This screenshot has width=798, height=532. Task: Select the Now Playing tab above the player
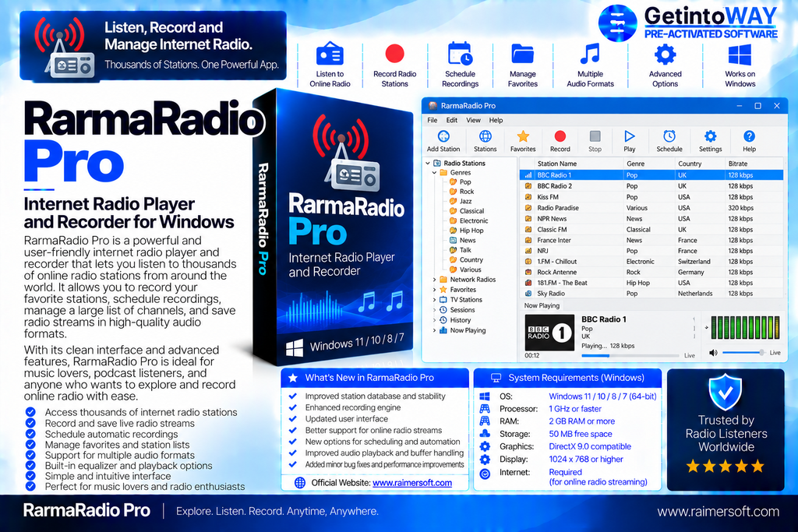542,305
